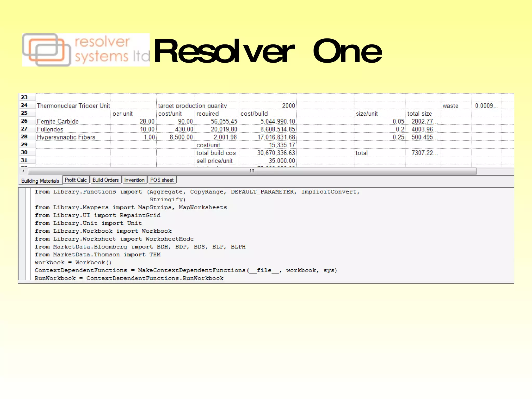Select row header 28

pos(27,137)
